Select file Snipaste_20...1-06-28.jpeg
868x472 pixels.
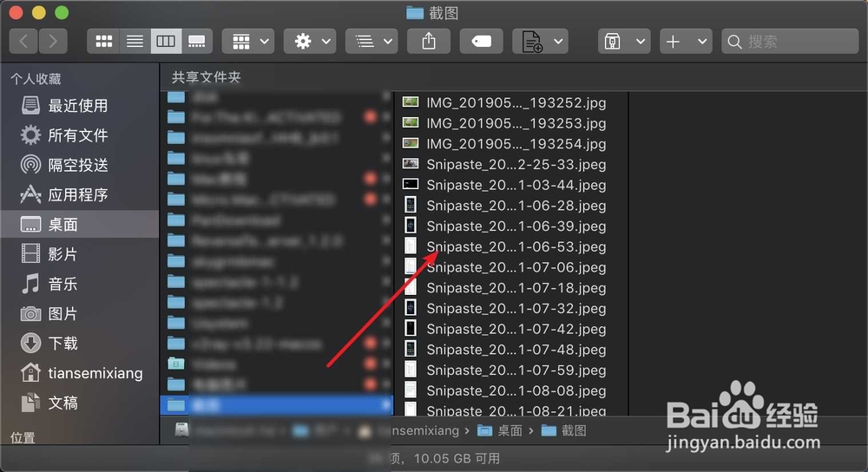pyautogui.click(x=510, y=206)
